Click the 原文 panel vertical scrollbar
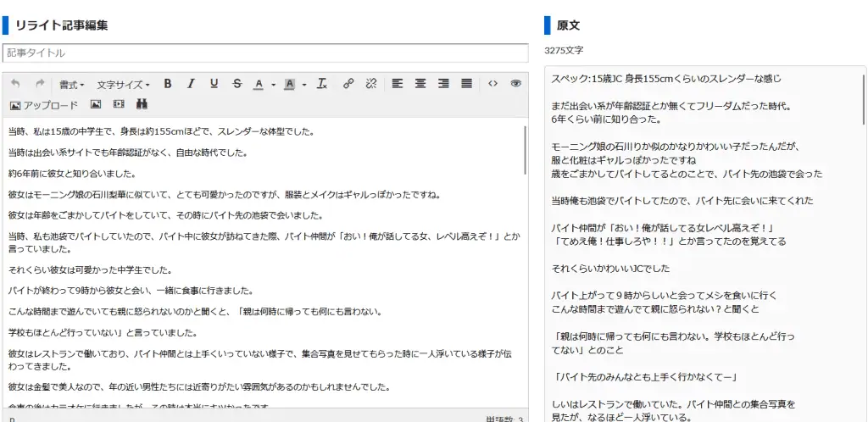This screenshot has height=422, width=868. coord(863,99)
